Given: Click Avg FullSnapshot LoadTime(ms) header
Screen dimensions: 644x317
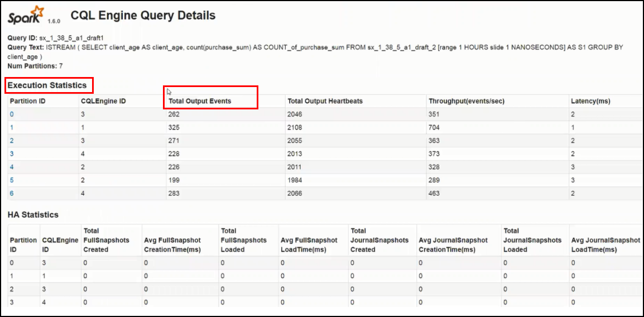Looking at the screenshot, I should coord(309,245).
